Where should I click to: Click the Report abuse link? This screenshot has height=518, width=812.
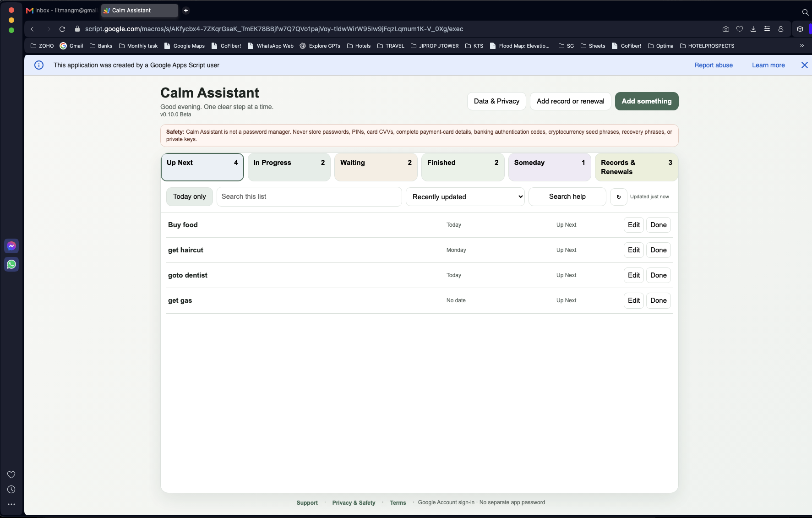[713, 65]
